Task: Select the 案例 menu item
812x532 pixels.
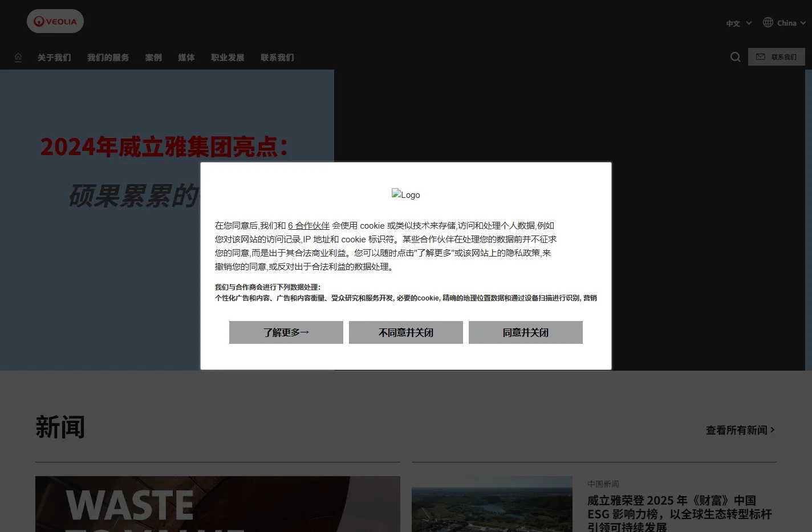Action: tap(153, 58)
